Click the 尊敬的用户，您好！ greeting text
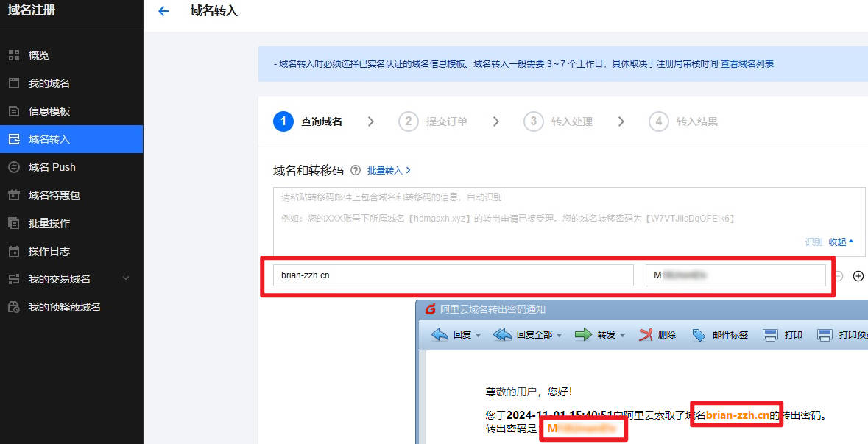Viewport: 868px width, 444px height. [x=529, y=392]
